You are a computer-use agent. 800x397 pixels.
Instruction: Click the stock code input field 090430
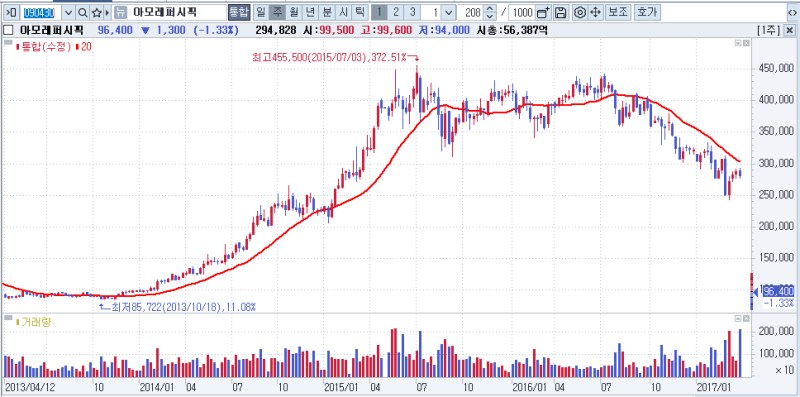pyautogui.click(x=40, y=12)
